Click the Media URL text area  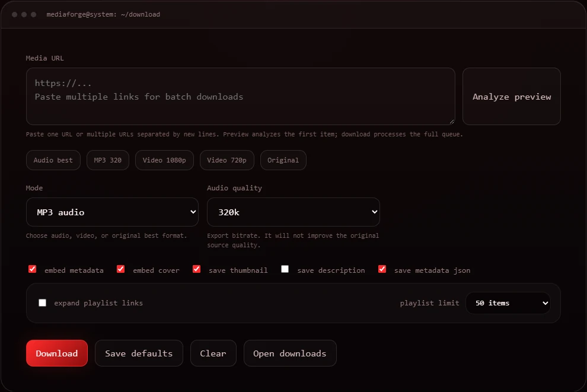pos(240,96)
